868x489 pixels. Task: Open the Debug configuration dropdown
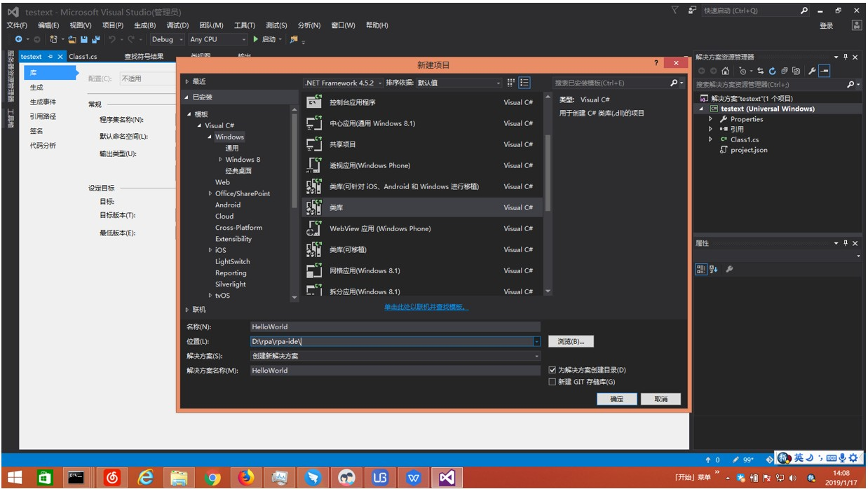[x=166, y=39]
